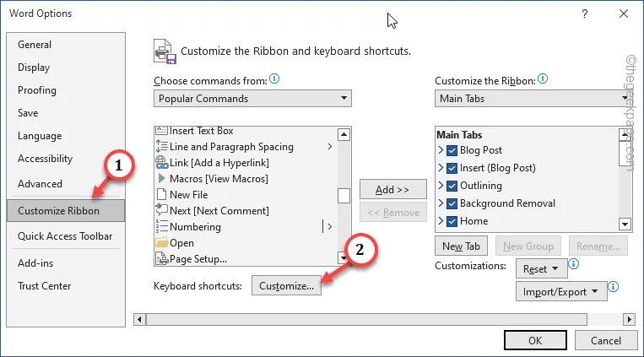Open the Trust Center category
The image size is (644, 357).
click(x=45, y=286)
